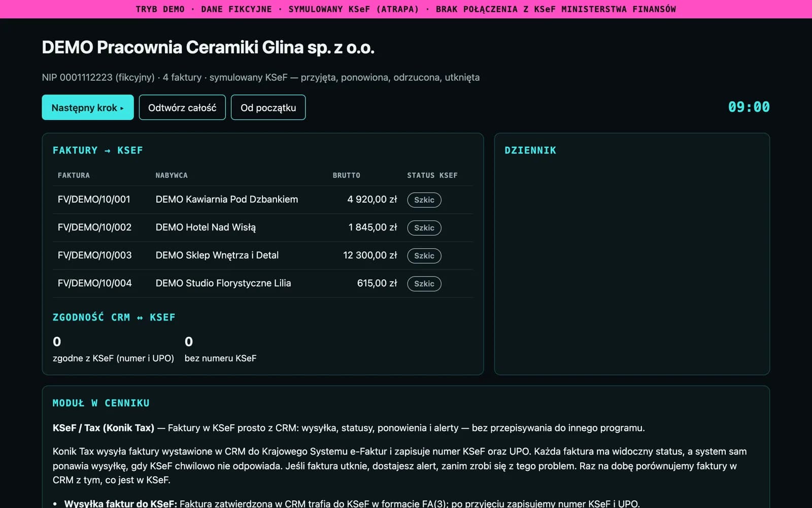
Task: Click the Dziennik panel heading
Action: 530,150
